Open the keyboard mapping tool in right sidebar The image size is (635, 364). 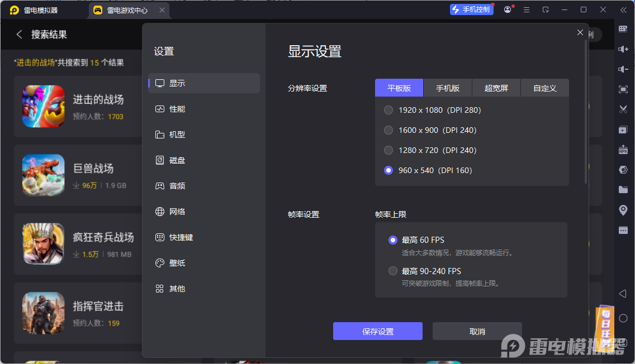coord(623,28)
